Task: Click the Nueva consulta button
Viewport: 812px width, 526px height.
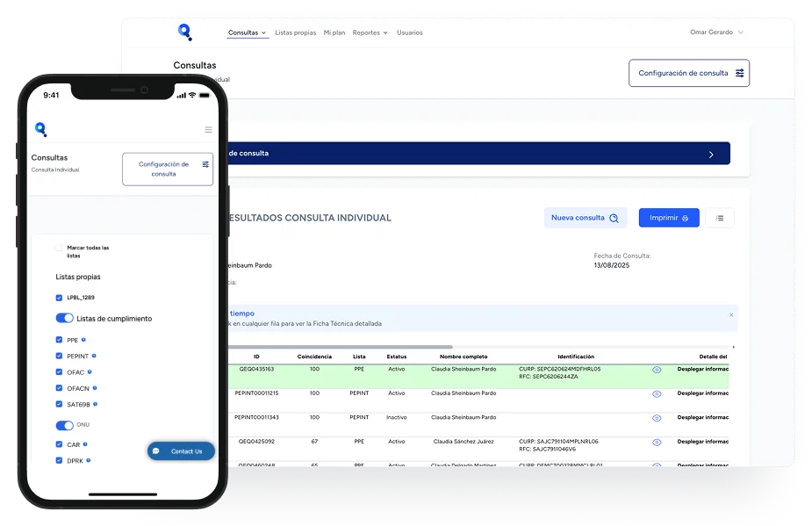Action: (x=586, y=218)
